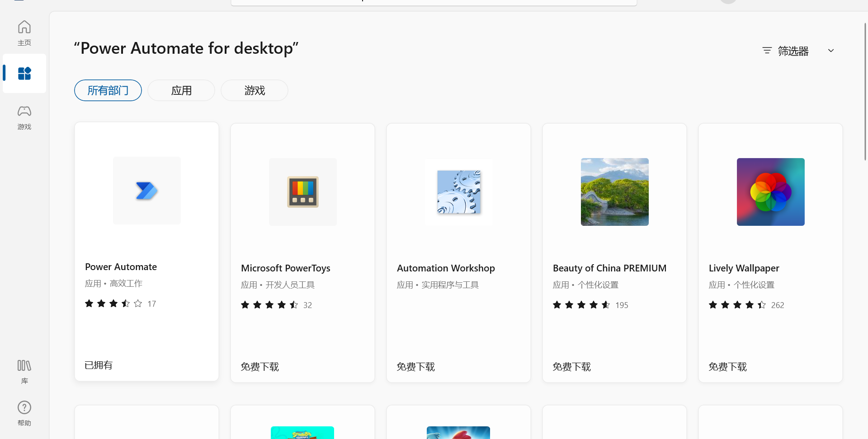Open the 主页 (Home) sidebar icon
This screenshot has width=868, height=439.
click(24, 33)
